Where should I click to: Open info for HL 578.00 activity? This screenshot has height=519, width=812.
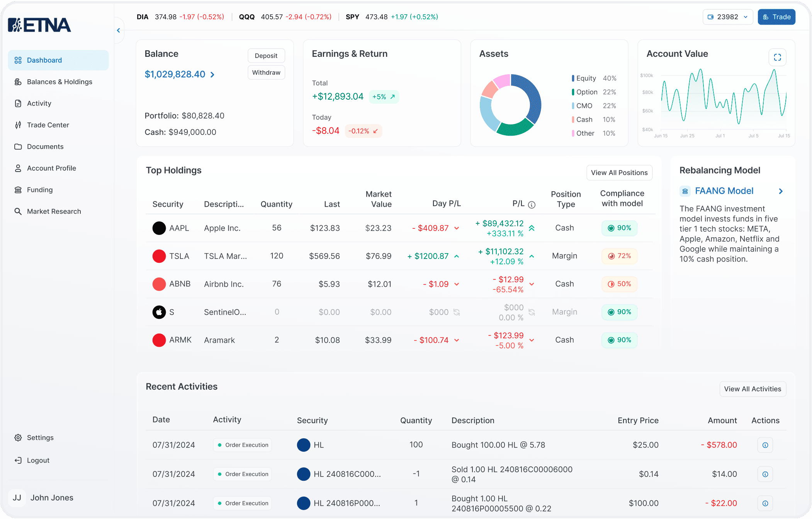coord(765,445)
